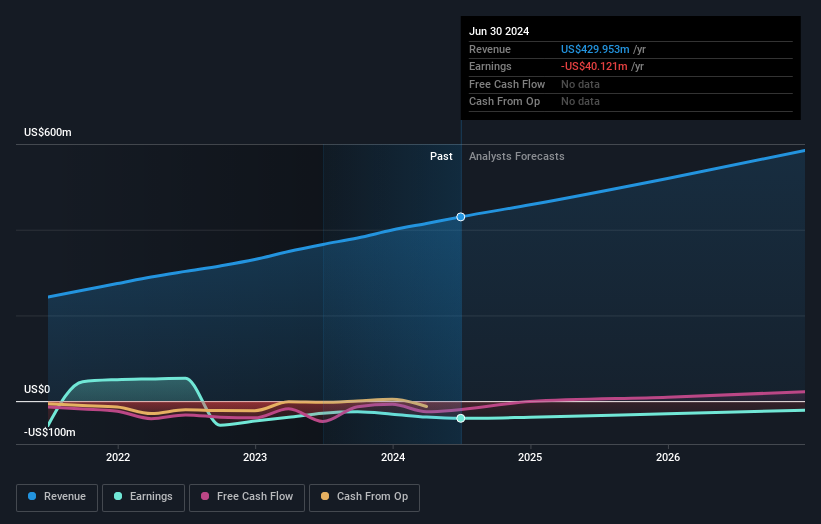The width and height of the screenshot is (821, 524).
Task: Click the US$0 y-axis label
Action: (37, 389)
